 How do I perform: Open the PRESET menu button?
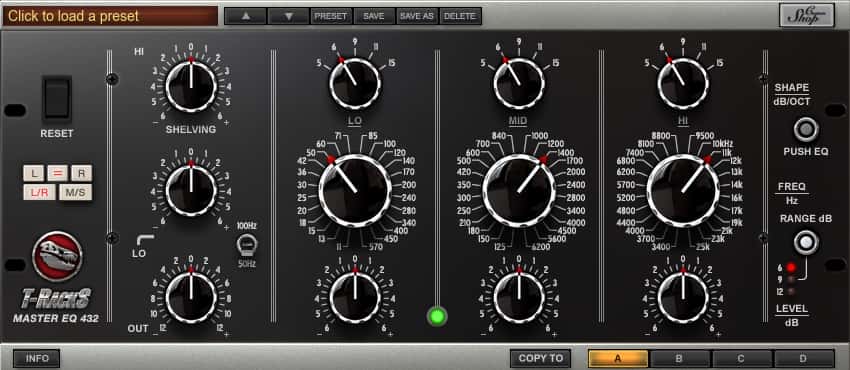click(331, 16)
